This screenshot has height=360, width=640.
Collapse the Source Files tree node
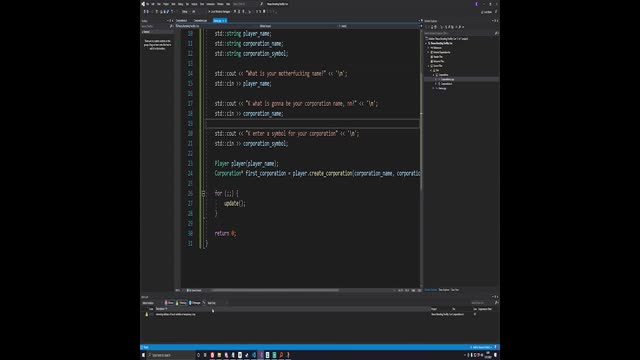point(429,66)
